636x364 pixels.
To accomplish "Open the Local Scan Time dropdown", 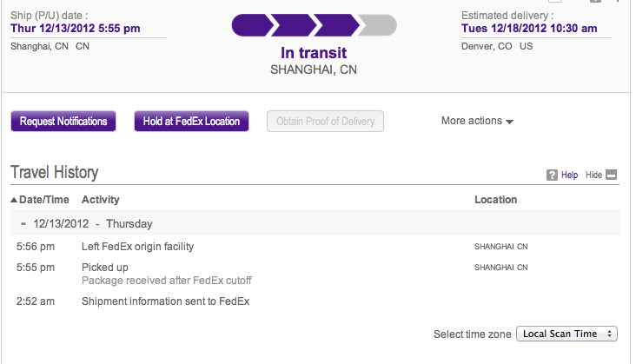I will coord(566,334).
